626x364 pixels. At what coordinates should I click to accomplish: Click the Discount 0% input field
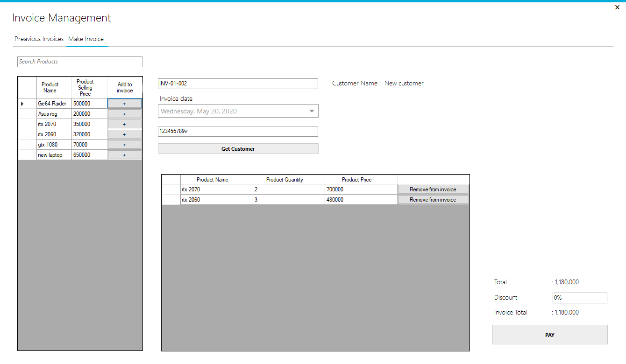580,298
